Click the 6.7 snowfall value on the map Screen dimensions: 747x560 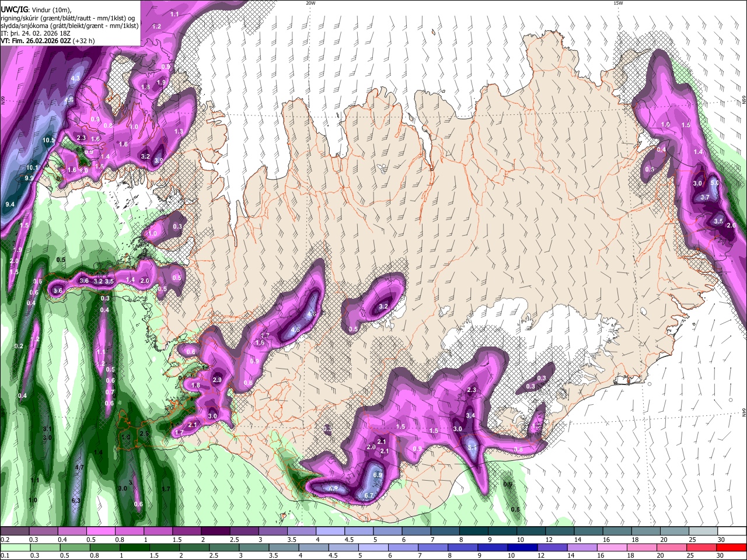[368, 496]
